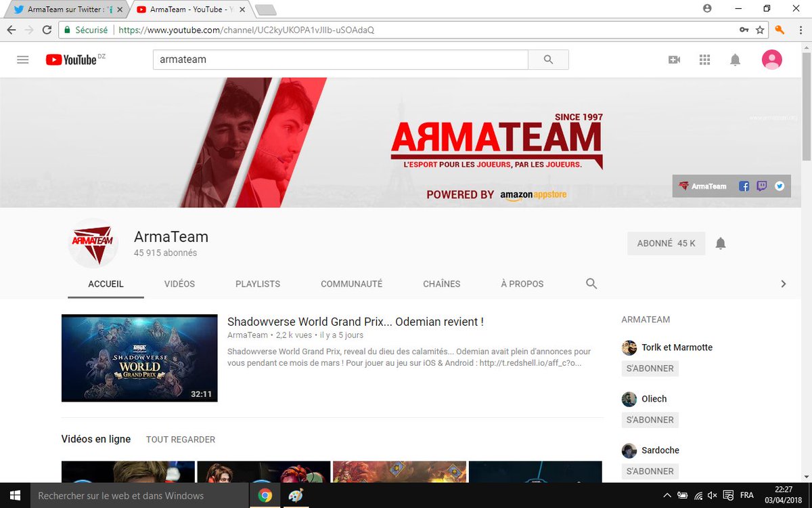Expand more channel tabs with right chevron
This screenshot has height=508, width=812.
(x=784, y=284)
